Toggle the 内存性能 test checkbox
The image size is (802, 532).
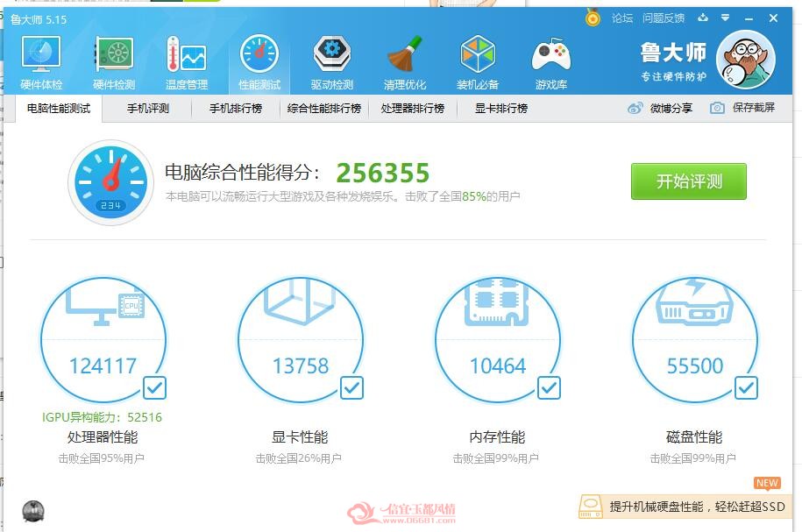click(x=549, y=387)
